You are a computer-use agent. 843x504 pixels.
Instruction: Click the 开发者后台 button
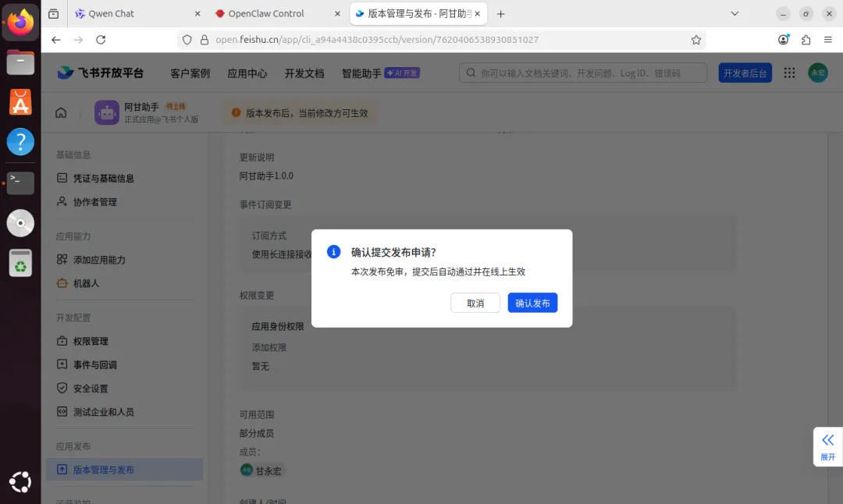745,73
